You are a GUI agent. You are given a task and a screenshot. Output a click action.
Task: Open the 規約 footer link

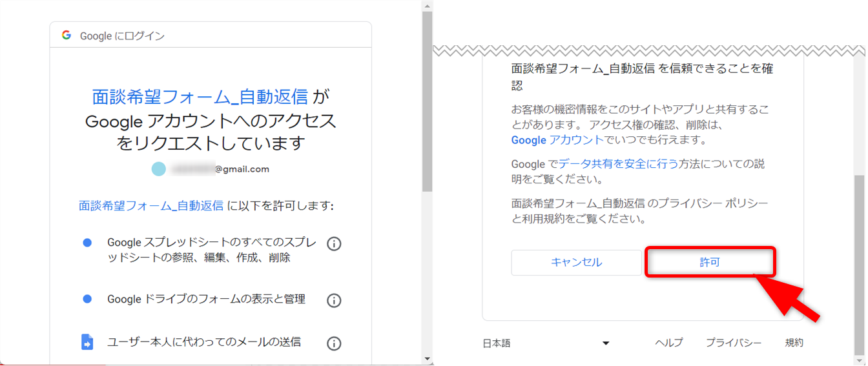click(x=794, y=343)
